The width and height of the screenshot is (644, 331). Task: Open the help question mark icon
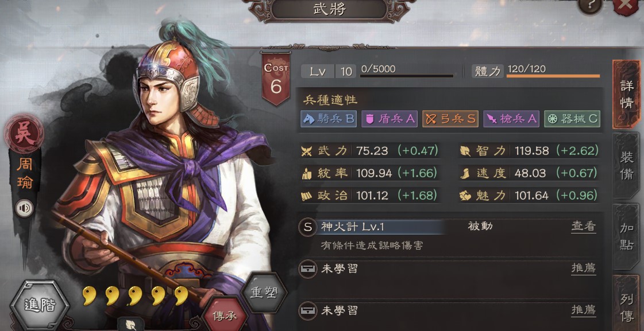tap(590, 4)
